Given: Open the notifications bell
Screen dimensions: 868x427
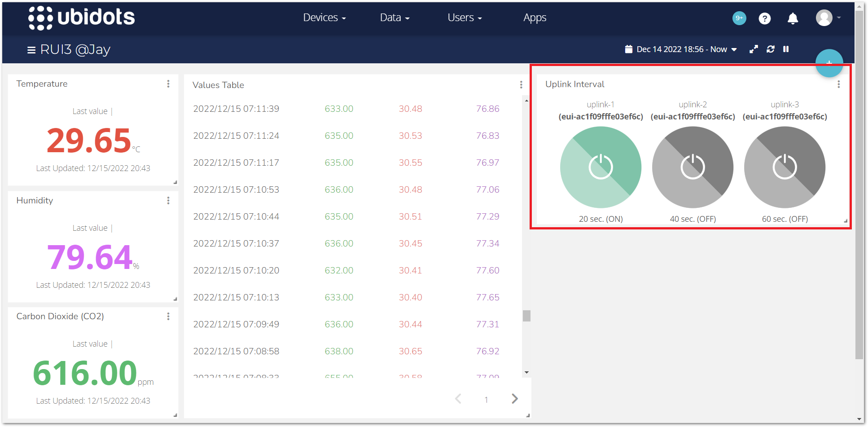Looking at the screenshot, I should click(x=793, y=18).
